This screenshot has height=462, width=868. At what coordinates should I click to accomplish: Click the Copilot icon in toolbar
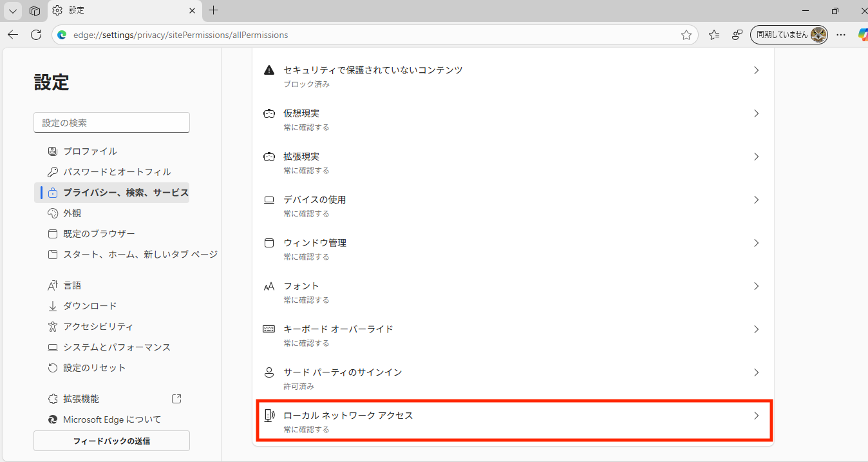coord(862,35)
